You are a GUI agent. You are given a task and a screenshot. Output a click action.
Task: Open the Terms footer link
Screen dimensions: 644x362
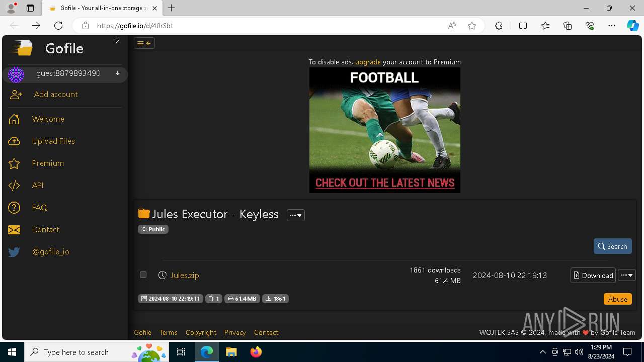pyautogui.click(x=168, y=332)
